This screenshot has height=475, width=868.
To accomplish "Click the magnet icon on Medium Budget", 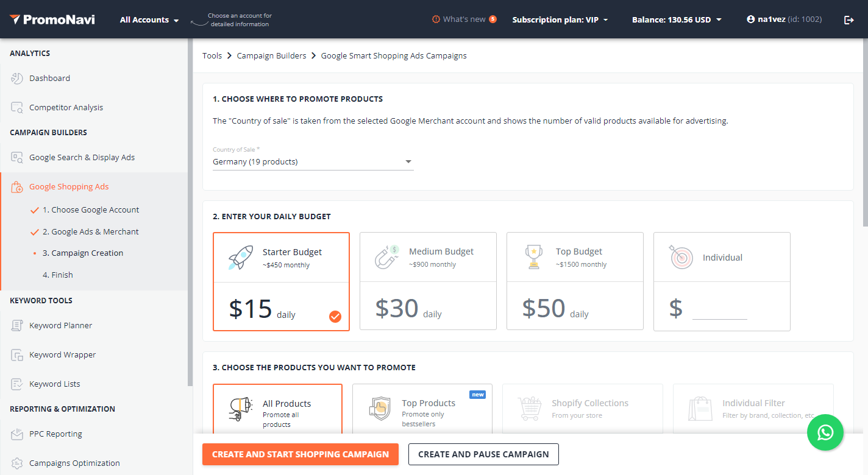I will point(387,257).
